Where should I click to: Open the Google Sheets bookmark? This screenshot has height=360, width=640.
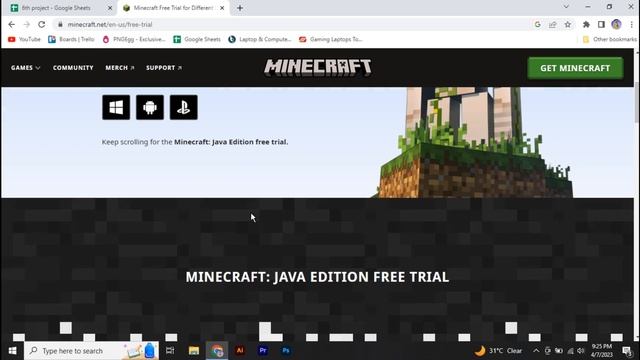pos(197,39)
